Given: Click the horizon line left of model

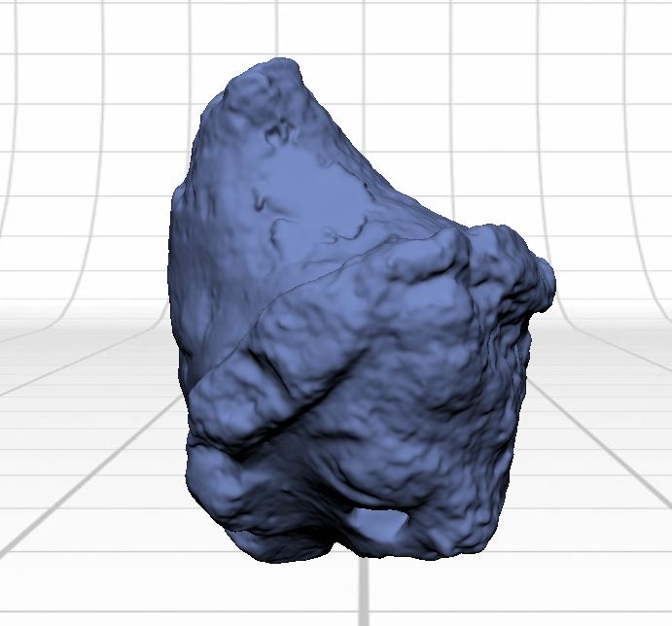Looking at the screenshot, I should (78, 309).
